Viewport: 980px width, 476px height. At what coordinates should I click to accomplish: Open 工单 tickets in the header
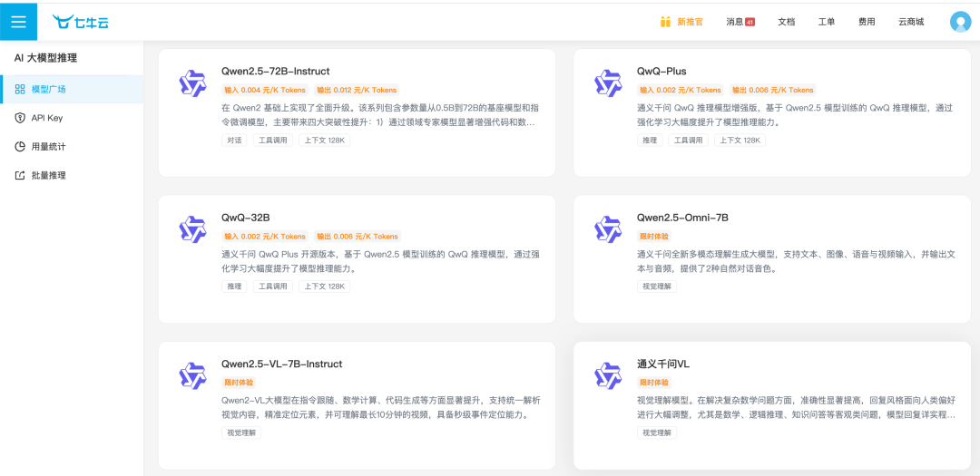click(827, 22)
